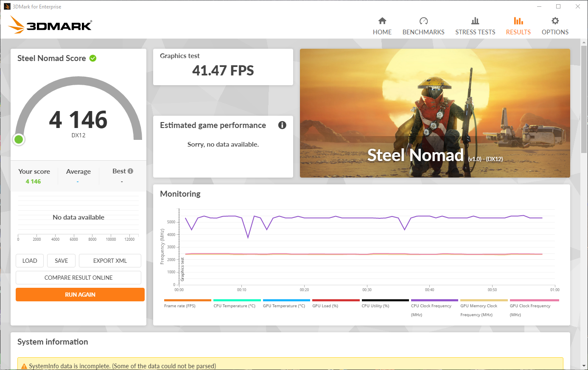Click the Sorry, no data available text
Screen dimensions: 588x370
(x=223, y=145)
